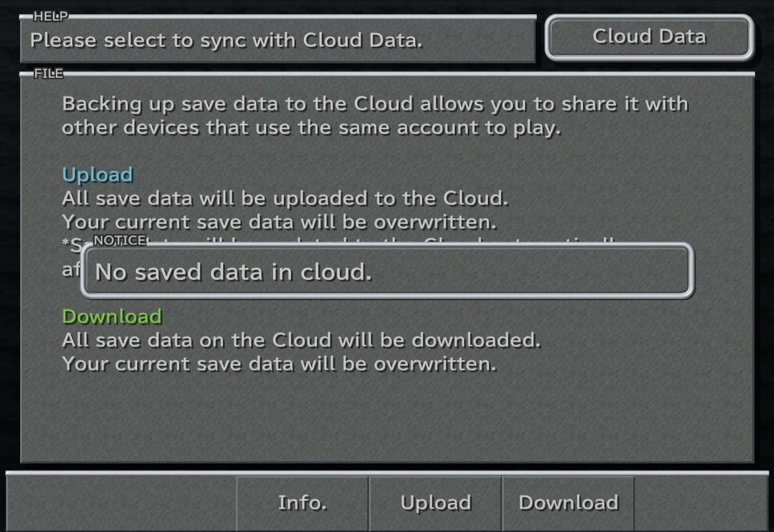This screenshot has width=774, height=532.
Task: Click the HELP panel label
Action: (50, 17)
